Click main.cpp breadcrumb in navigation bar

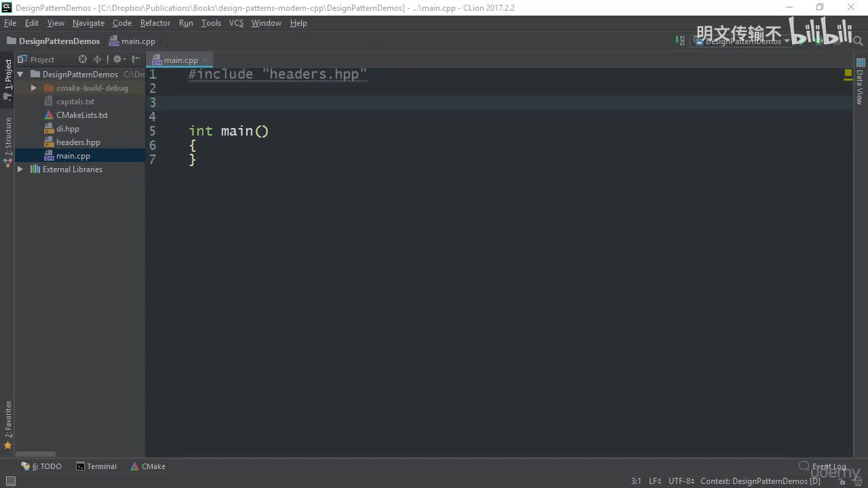(132, 41)
